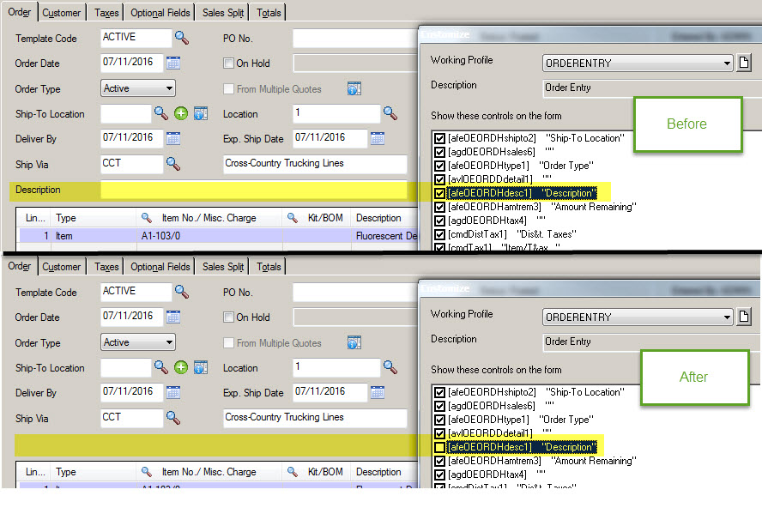Uncheck afeOEORDHamtrem3 Amount Remaining in After list
Viewport: 762px width, 532px height.
point(439,461)
